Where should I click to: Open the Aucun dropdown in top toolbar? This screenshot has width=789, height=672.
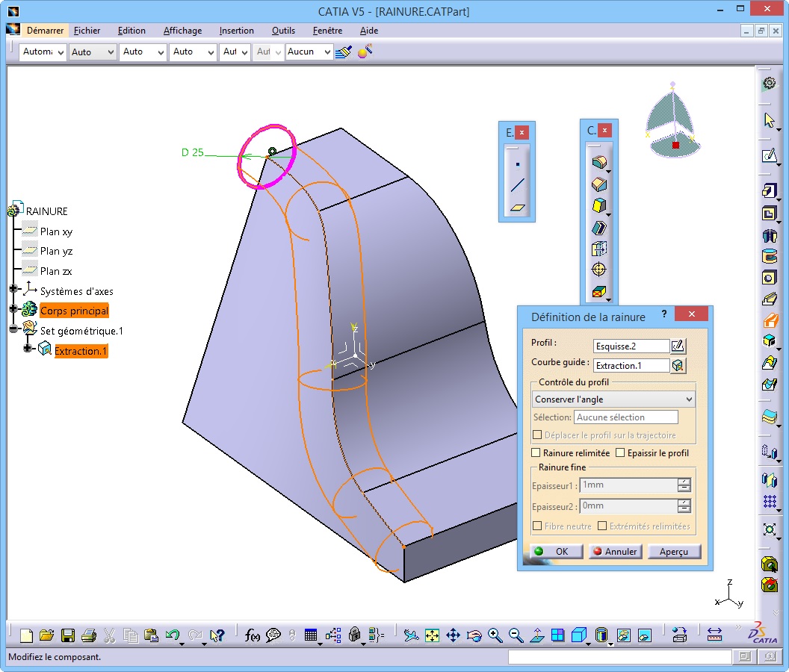309,52
